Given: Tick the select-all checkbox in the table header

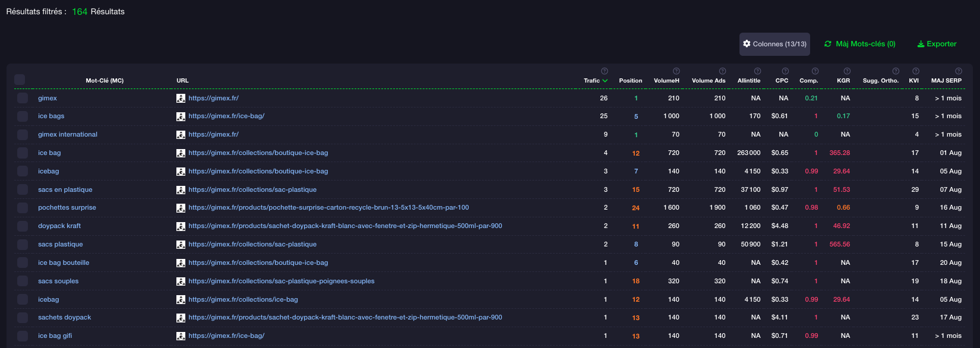Looking at the screenshot, I should pos(20,80).
